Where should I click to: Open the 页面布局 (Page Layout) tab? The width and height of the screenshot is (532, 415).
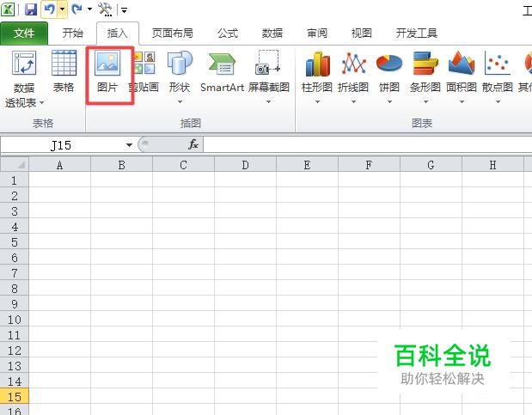[x=173, y=34]
